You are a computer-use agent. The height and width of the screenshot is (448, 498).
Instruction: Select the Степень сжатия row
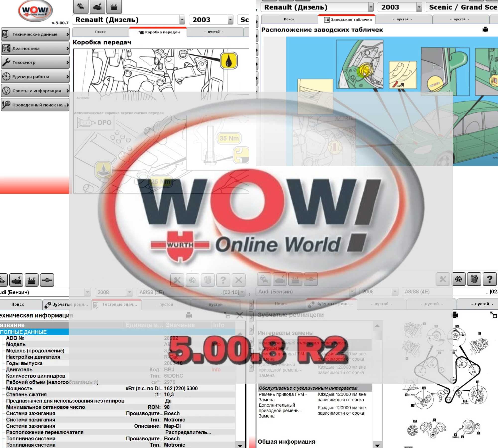(118, 394)
